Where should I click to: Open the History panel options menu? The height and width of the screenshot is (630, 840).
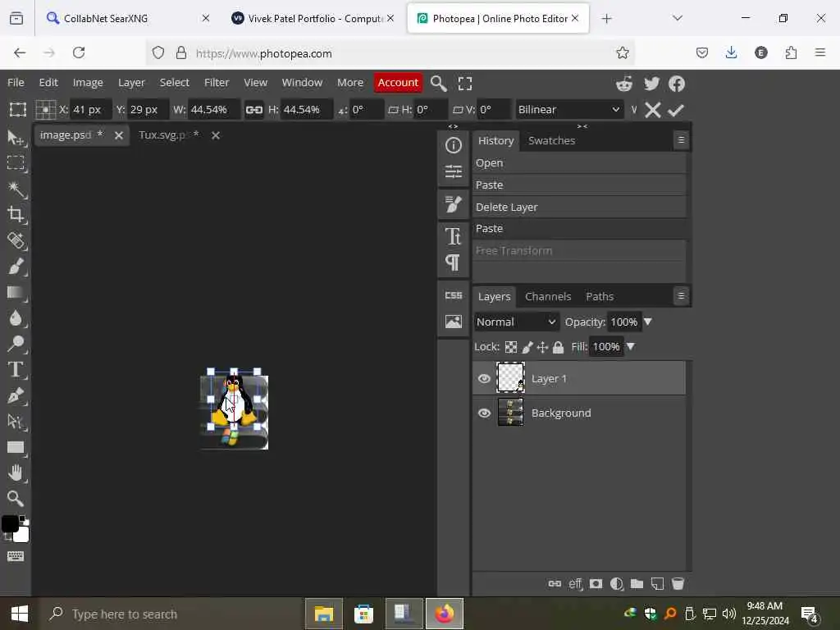(x=681, y=139)
